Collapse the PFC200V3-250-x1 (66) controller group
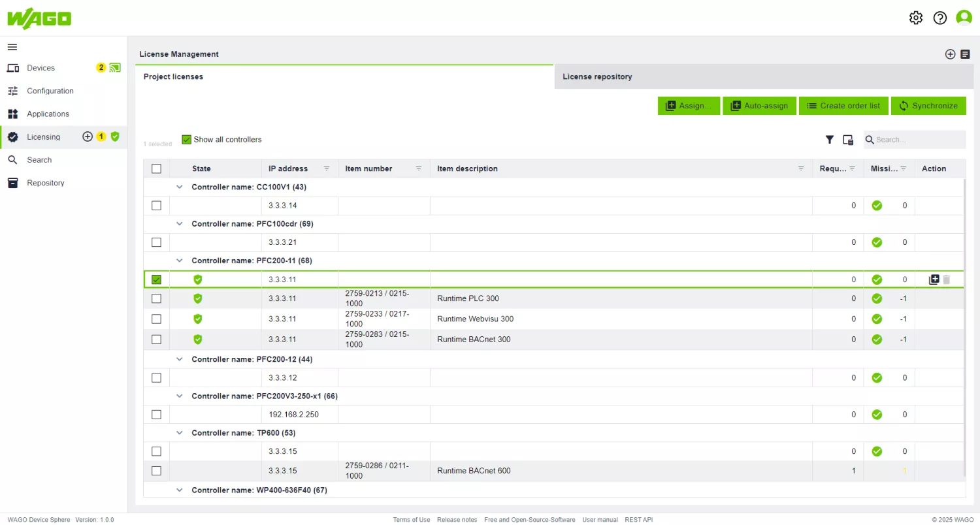The width and height of the screenshot is (980, 525). 180,396
